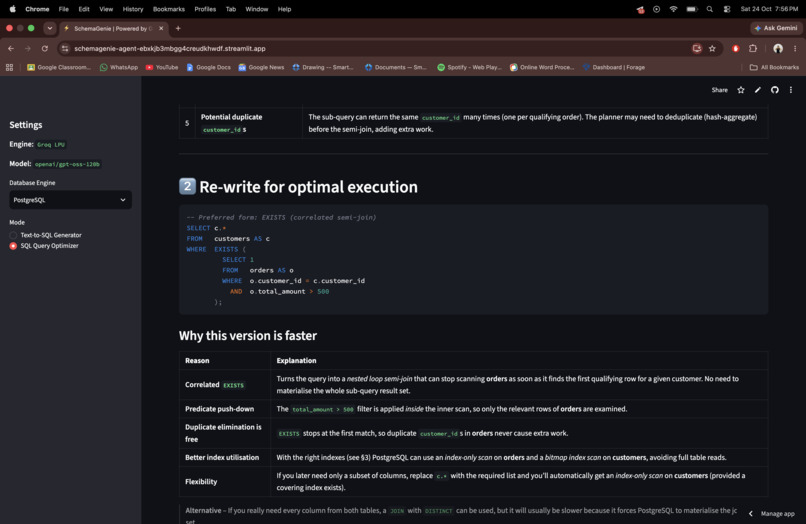Open the Streamlit app options menu
The image size is (806, 524).
point(791,90)
